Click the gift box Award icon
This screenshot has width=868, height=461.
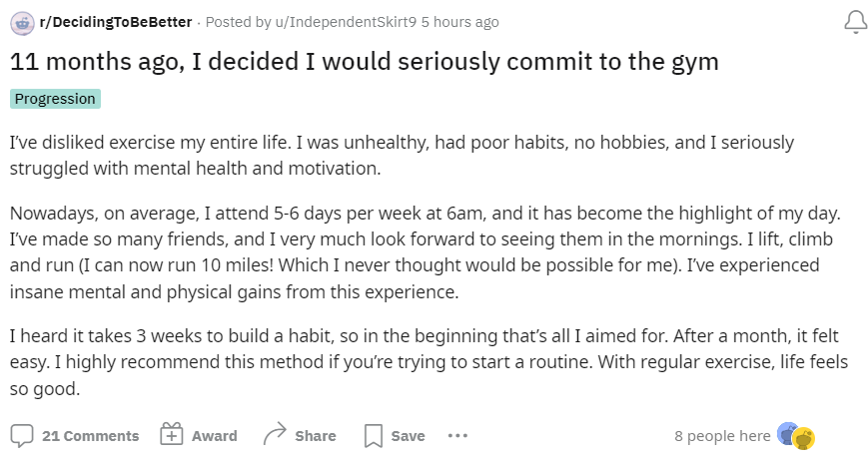[172, 434]
